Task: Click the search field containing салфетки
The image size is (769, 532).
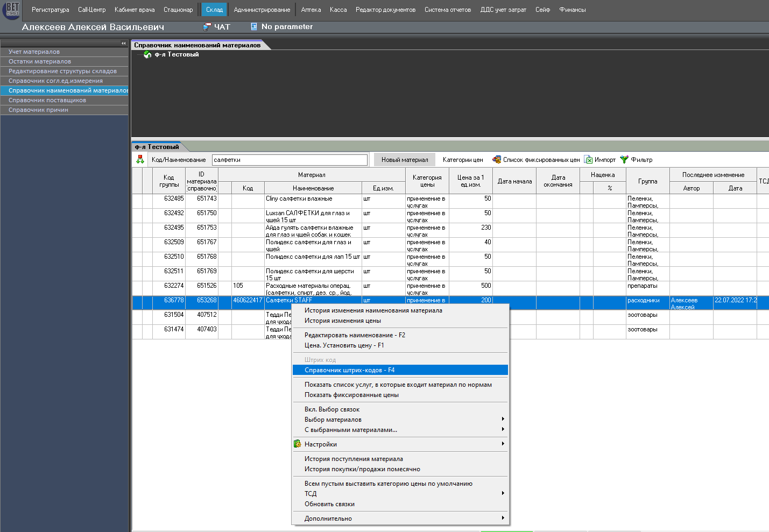Action: coord(290,160)
